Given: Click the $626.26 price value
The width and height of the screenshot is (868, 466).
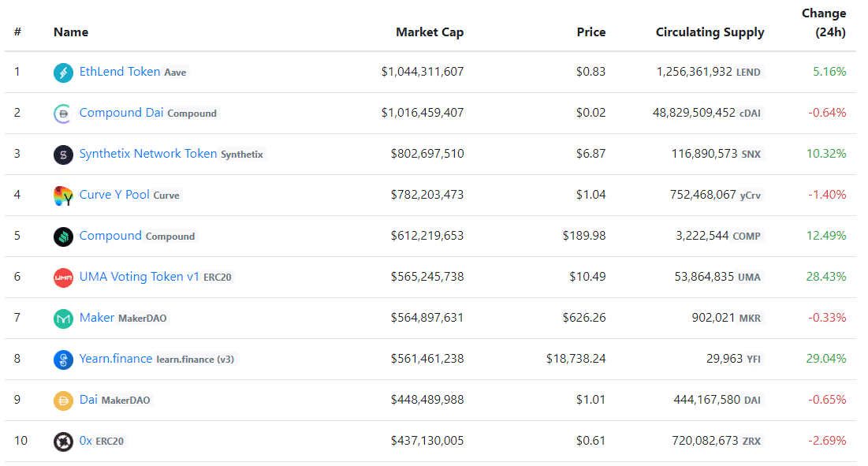Looking at the screenshot, I should pyautogui.click(x=584, y=317).
